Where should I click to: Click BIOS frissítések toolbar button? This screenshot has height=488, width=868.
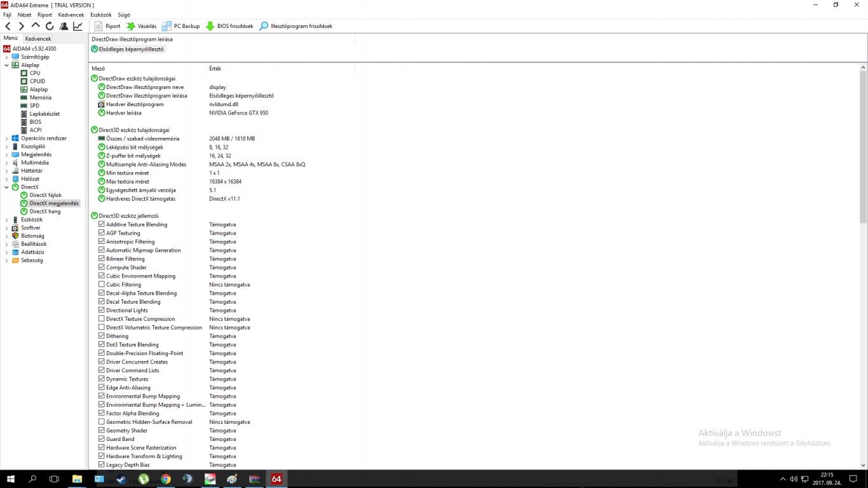coord(229,26)
